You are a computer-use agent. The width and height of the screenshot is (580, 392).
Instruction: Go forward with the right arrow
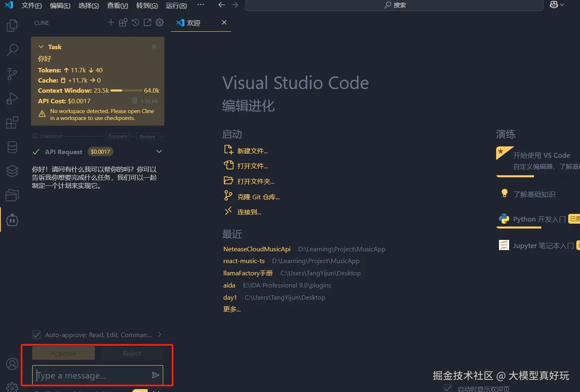235,5
